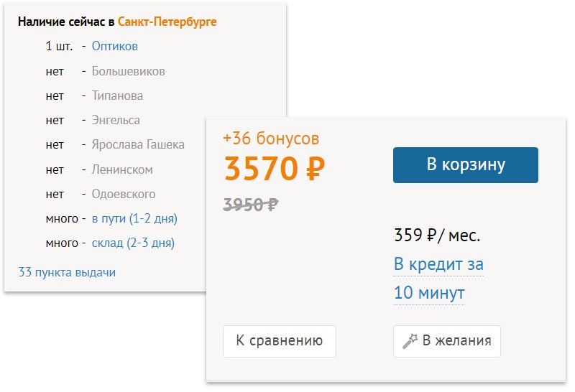Select the Одоевского store entry
Screen dimensions: 575x392
click(123, 194)
